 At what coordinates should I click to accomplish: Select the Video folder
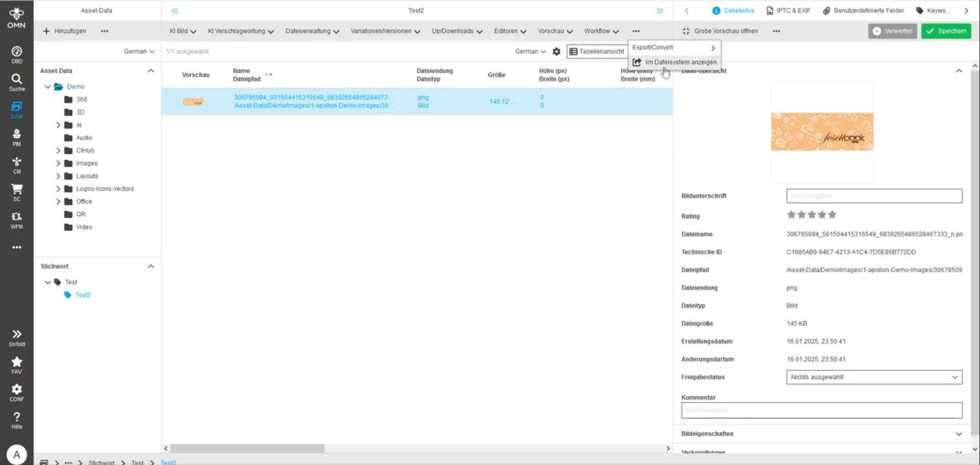point(84,227)
